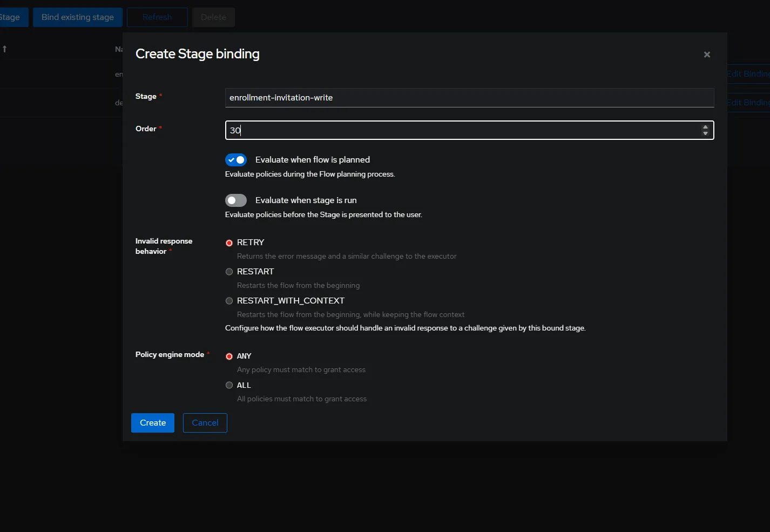The width and height of the screenshot is (770, 532).
Task: Click the Stage field showing enrollment-invitation-write
Action: [x=469, y=98]
